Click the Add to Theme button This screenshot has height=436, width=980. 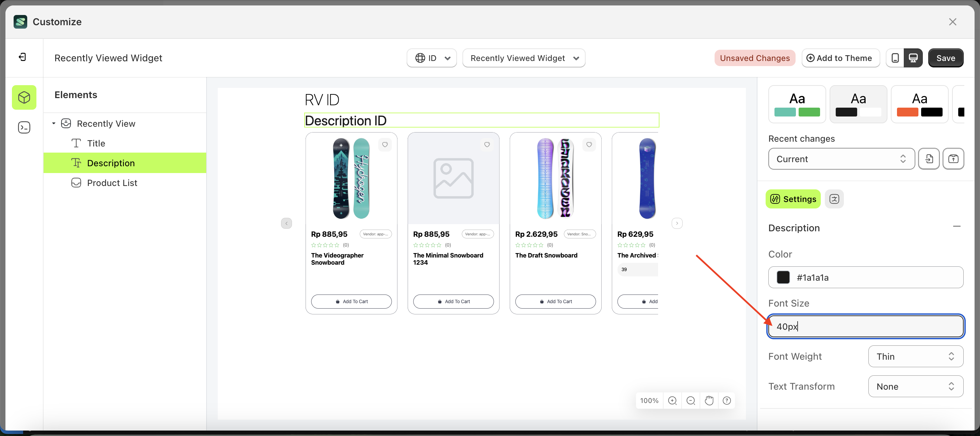pos(840,58)
